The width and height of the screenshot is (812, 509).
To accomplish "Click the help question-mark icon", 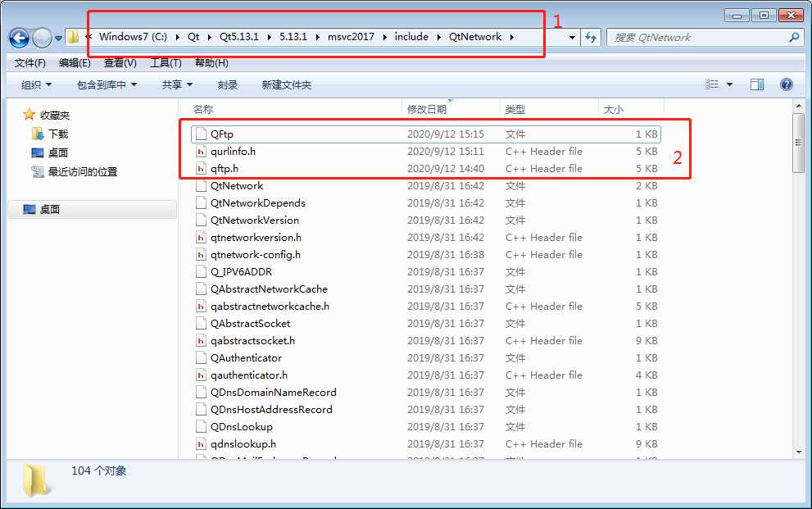I will click(x=786, y=84).
